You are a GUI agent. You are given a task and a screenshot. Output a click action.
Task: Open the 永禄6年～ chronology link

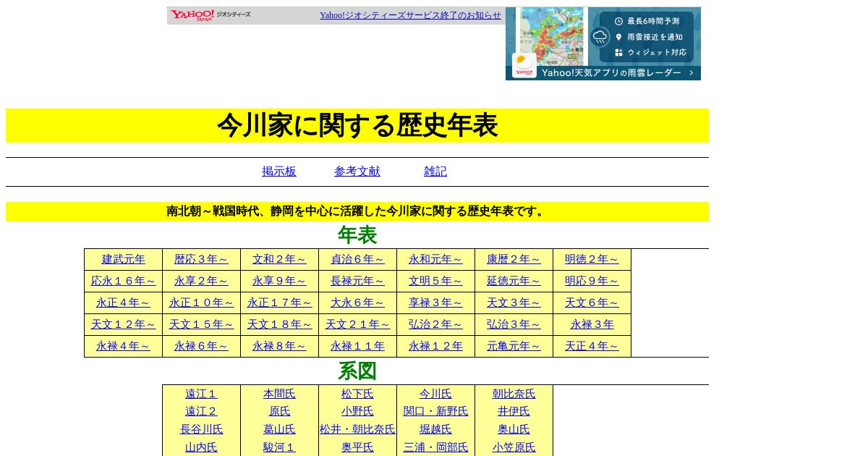[x=202, y=346]
